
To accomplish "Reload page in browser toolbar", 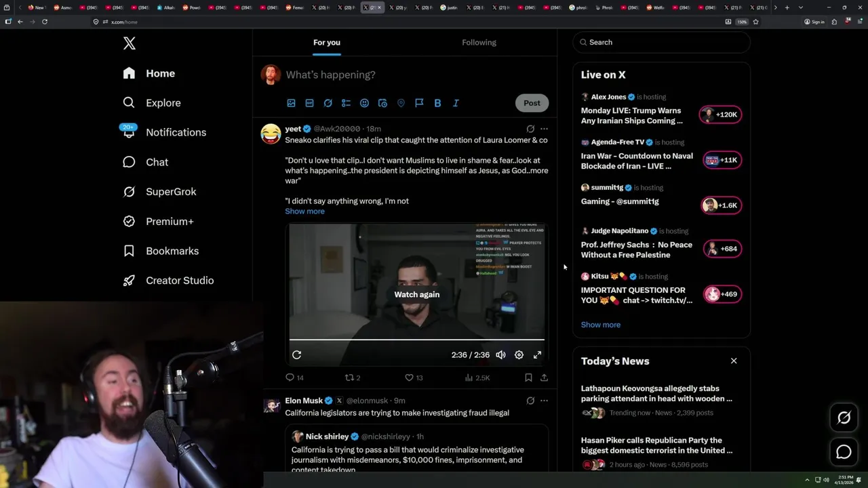I will [45, 22].
